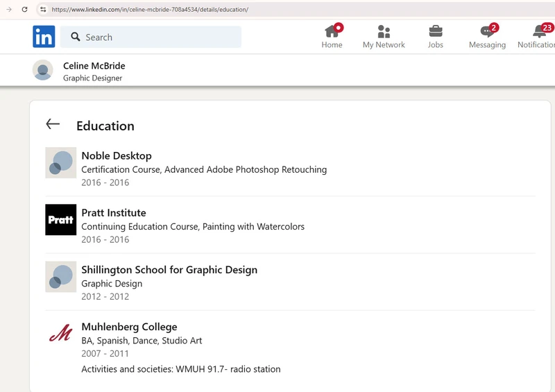Click the Education heading
The height and width of the screenshot is (392, 555).
[105, 126]
